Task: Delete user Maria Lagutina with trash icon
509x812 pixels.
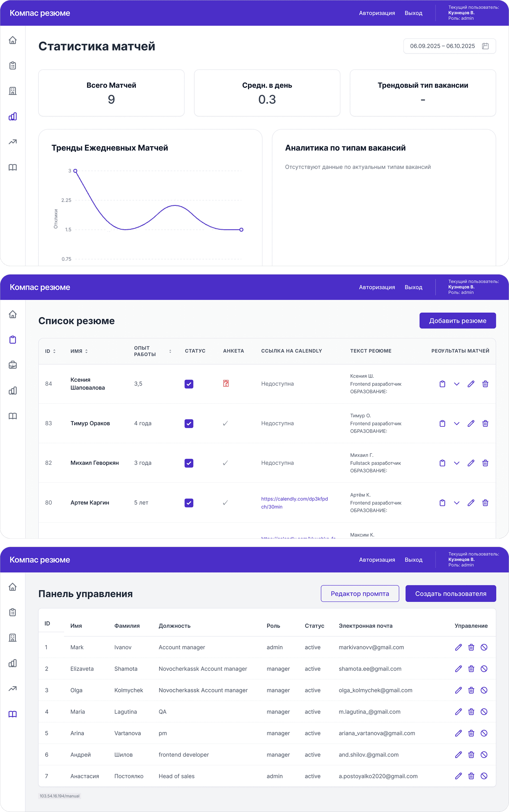Action: (471, 711)
